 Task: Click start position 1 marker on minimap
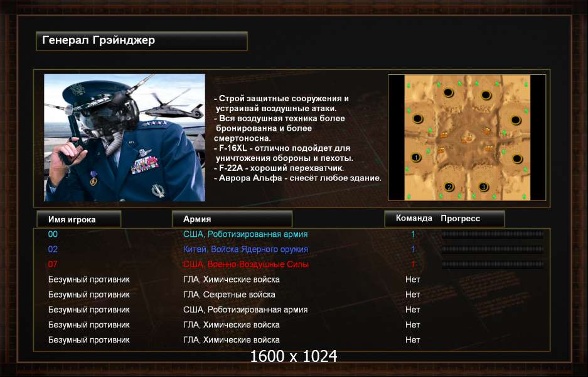pyautogui.click(x=415, y=157)
